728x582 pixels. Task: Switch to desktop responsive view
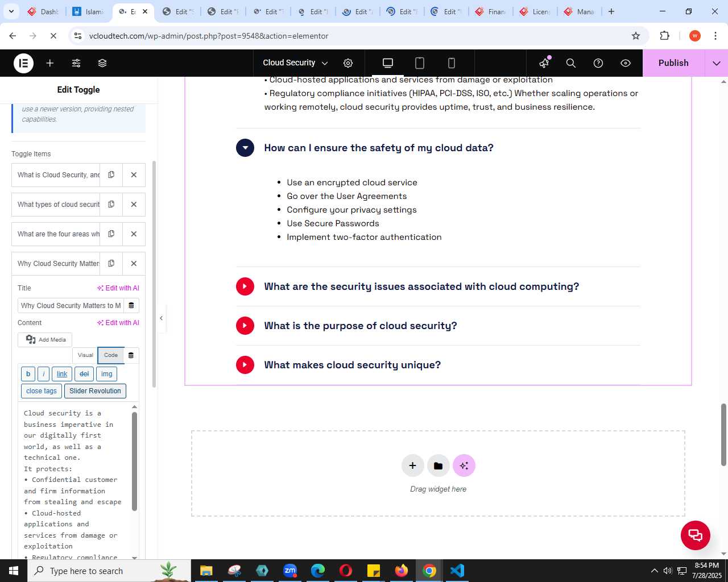[388, 63]
